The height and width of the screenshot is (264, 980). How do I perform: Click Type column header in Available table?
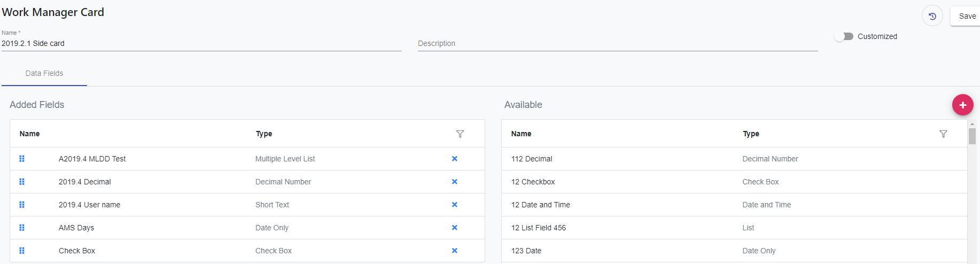tap(751, 134)
